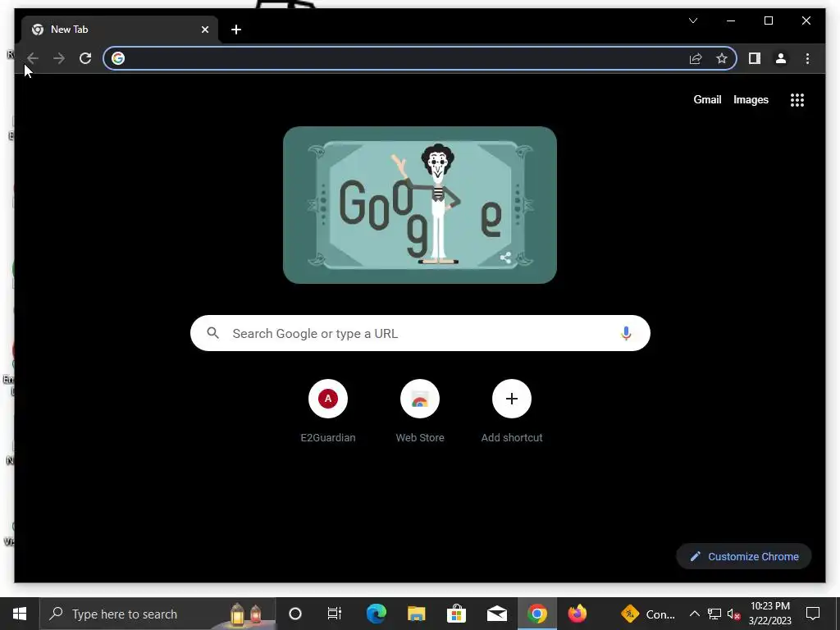Viewport: 840px width, 630px height.
Task: Open Firefox from the taskbar
Action: tap(577, 614)
